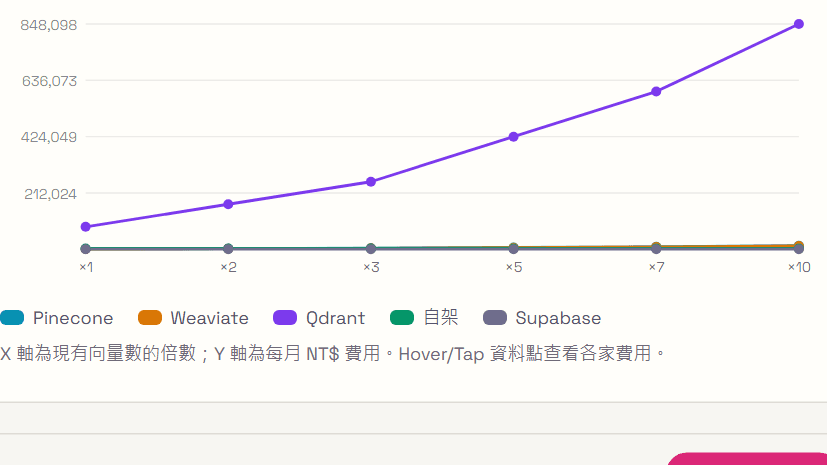
Task: Click the 212,024 y-axis label
Action: click(x=50, y=194)
